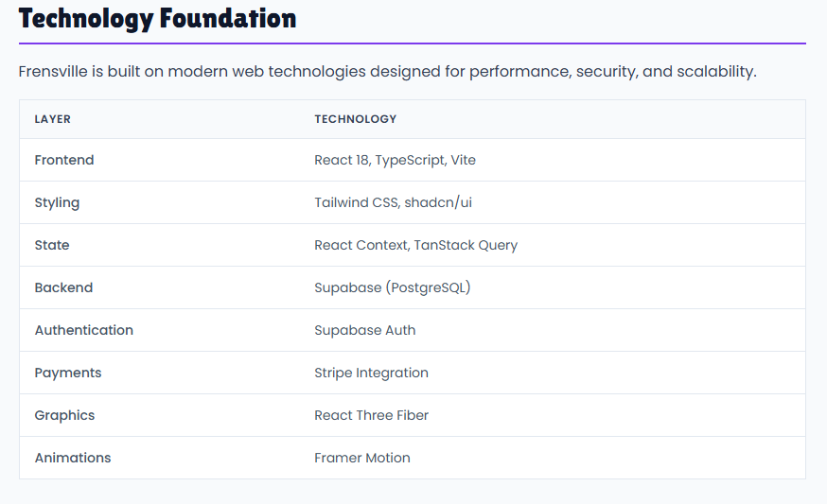Select the Animations row label
The width and height of the screenshot is (827, 504).
click(73, 458)
